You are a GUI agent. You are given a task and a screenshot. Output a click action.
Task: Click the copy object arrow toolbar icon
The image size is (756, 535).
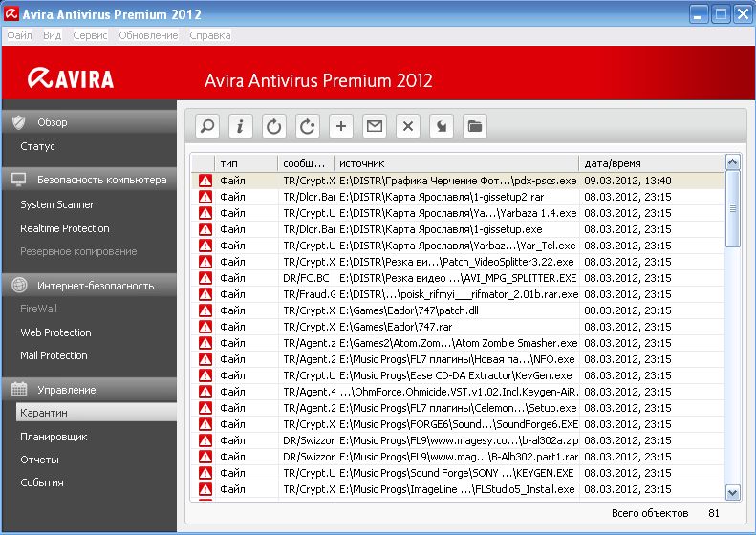click(x=442, y=127)
